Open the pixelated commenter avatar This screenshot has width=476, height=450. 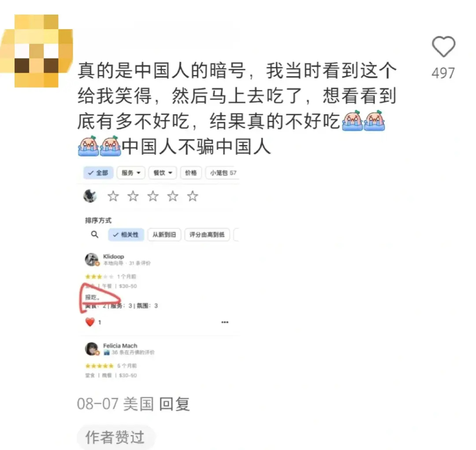tap(37, 51)
